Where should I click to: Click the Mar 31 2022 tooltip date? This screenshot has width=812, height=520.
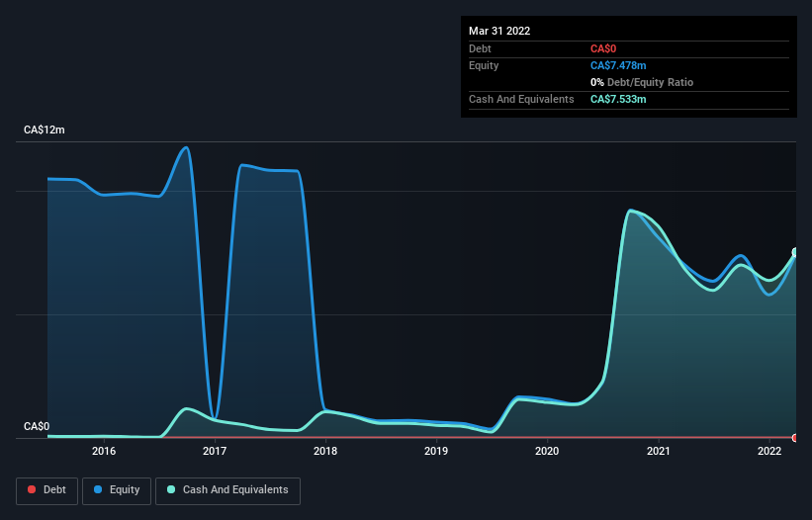499,31
